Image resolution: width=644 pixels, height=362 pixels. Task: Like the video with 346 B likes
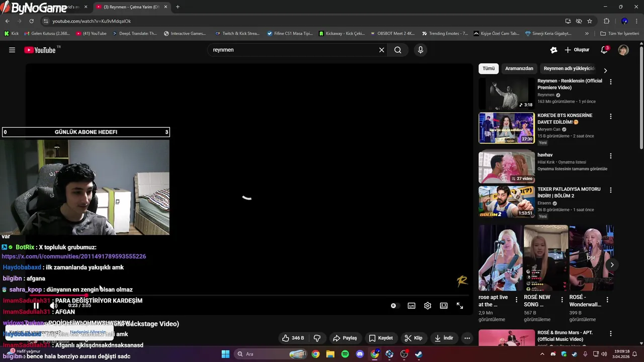point(293,338)
